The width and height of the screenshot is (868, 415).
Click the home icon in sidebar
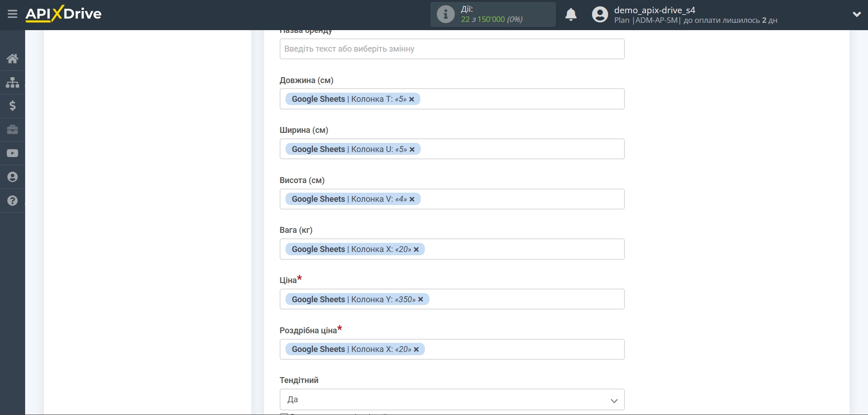12,58
